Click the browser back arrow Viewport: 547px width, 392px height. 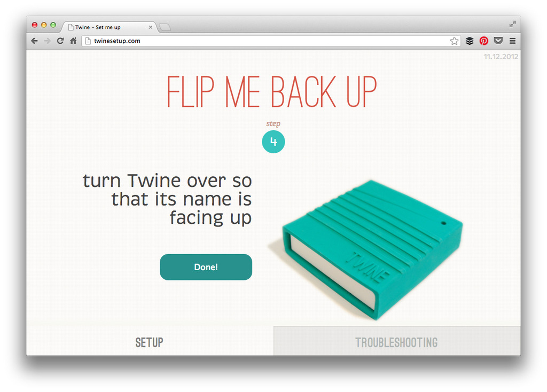[35, 41]
